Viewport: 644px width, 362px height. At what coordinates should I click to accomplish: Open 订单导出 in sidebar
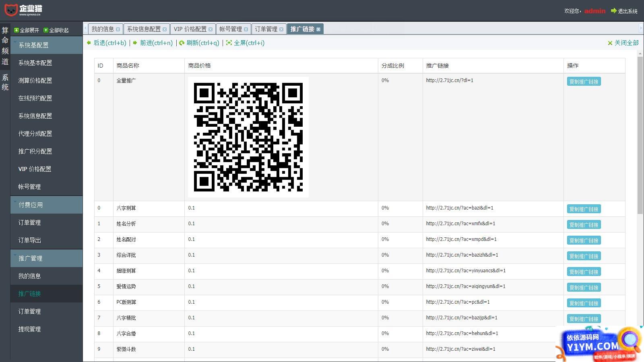(46, 240)
